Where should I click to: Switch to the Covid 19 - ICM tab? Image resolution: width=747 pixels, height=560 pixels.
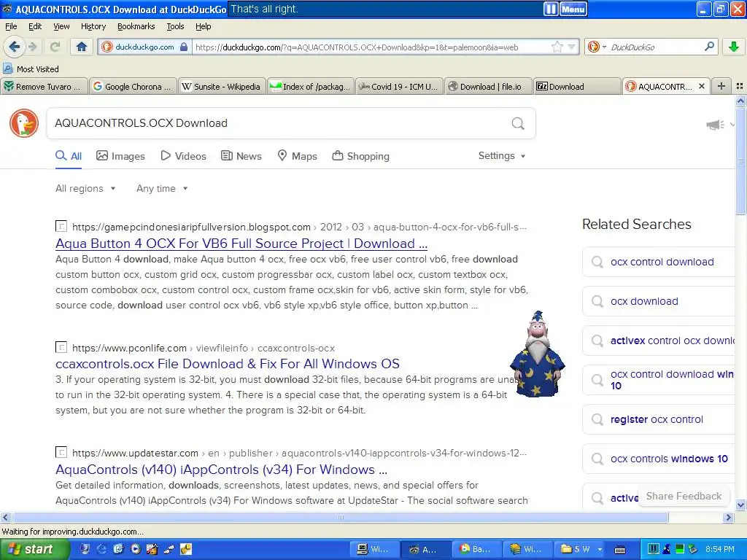click(399, 86)
